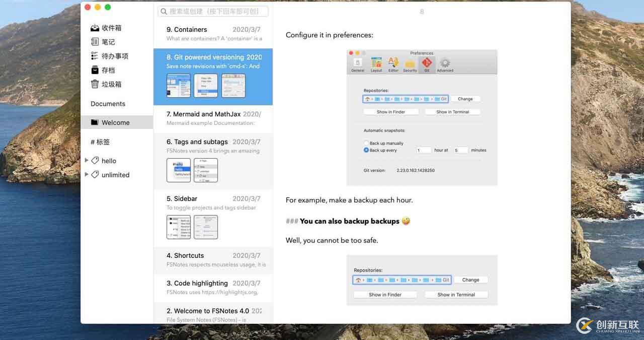Open the Inbox (收件箱) sidebar item
Image resolution: width=644 pixels, height=340 pixels.
click(106, 28)
